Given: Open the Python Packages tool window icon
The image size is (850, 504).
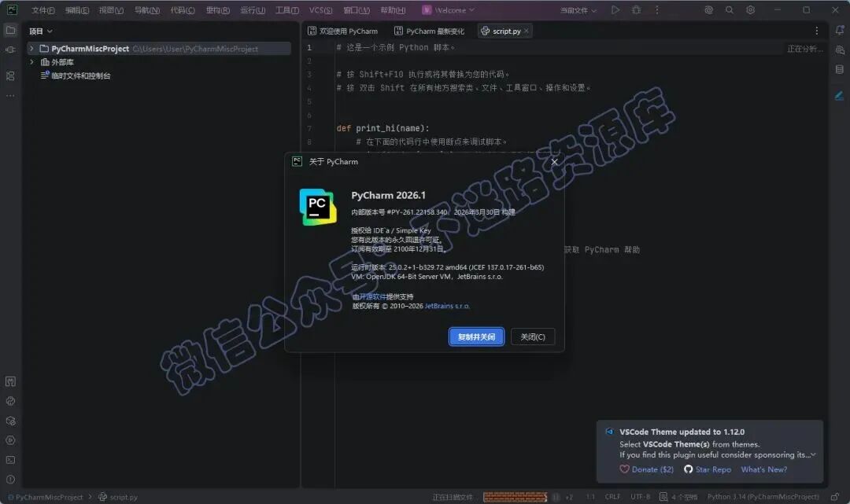Looking at the screenshot, I should point(10,421).
